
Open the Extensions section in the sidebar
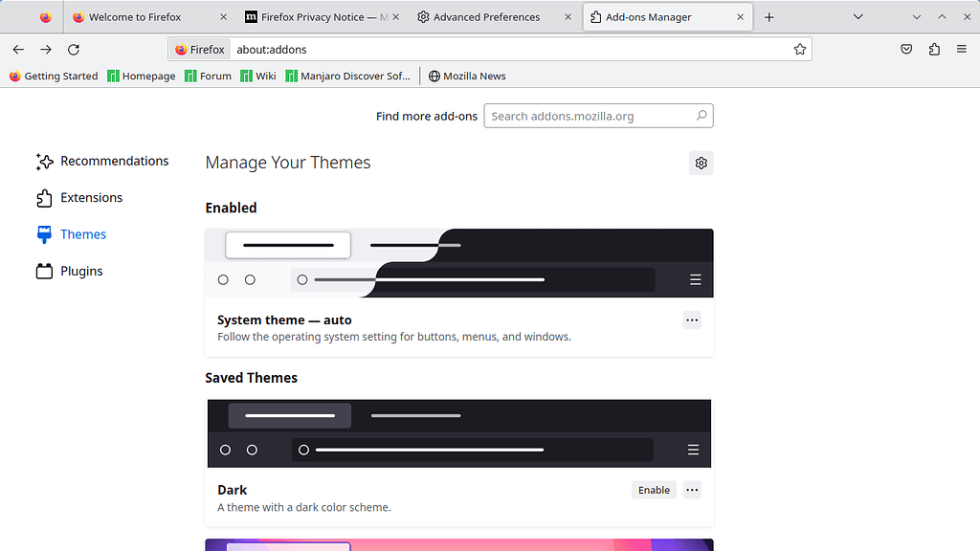coord(91,197)
